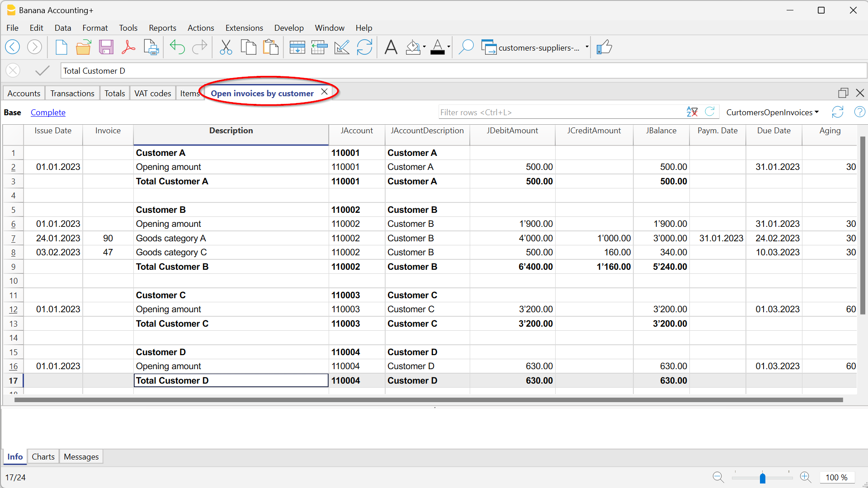Image resolution: width=868 pixels, height=488 pixels.
Task: Expand the customers-suppliers document dropdown
Action: coord(586,47)
